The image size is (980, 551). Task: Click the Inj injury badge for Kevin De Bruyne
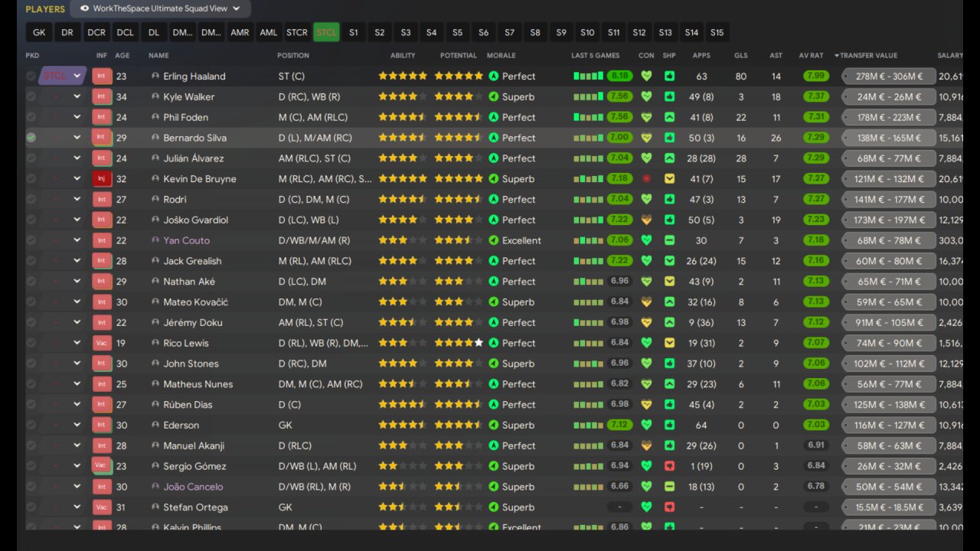(x=102, y=179)
